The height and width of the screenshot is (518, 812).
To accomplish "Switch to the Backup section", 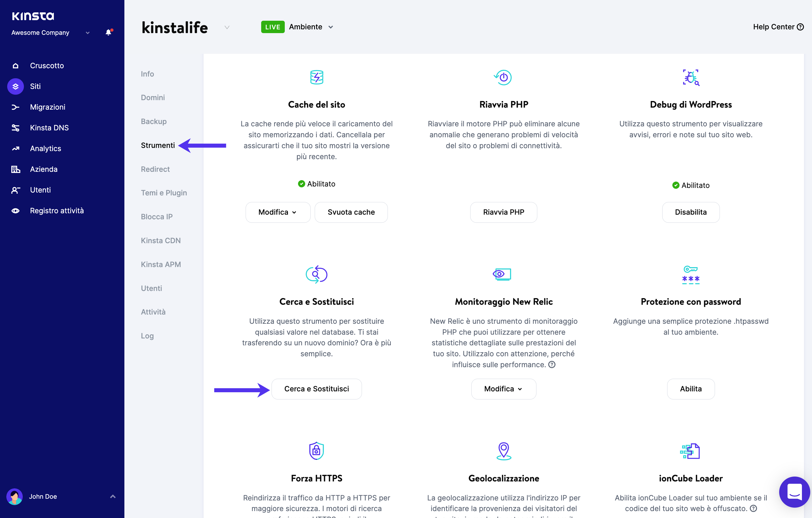I will 154,121.
